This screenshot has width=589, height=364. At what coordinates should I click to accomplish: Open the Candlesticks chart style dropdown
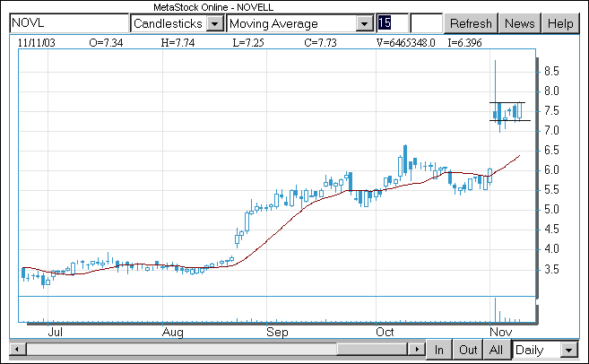pyautogui.click(x=215, y=24)
